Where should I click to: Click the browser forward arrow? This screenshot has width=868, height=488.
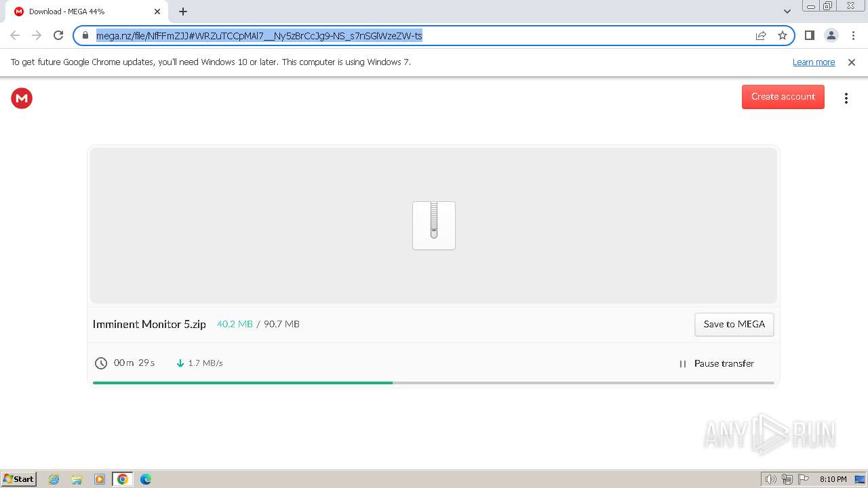[x=37, y=35]
